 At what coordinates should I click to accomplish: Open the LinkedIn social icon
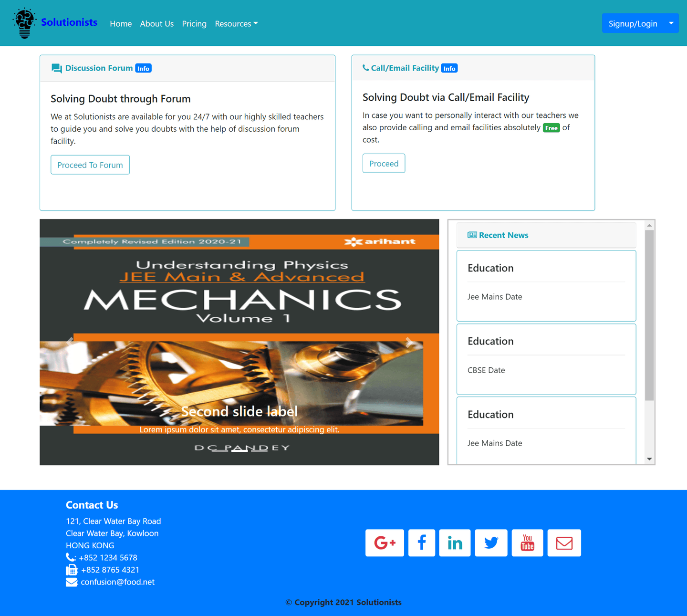455,543
